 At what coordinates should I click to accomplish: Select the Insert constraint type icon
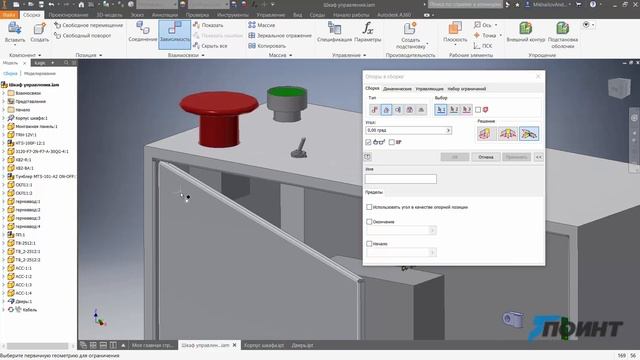410,110
